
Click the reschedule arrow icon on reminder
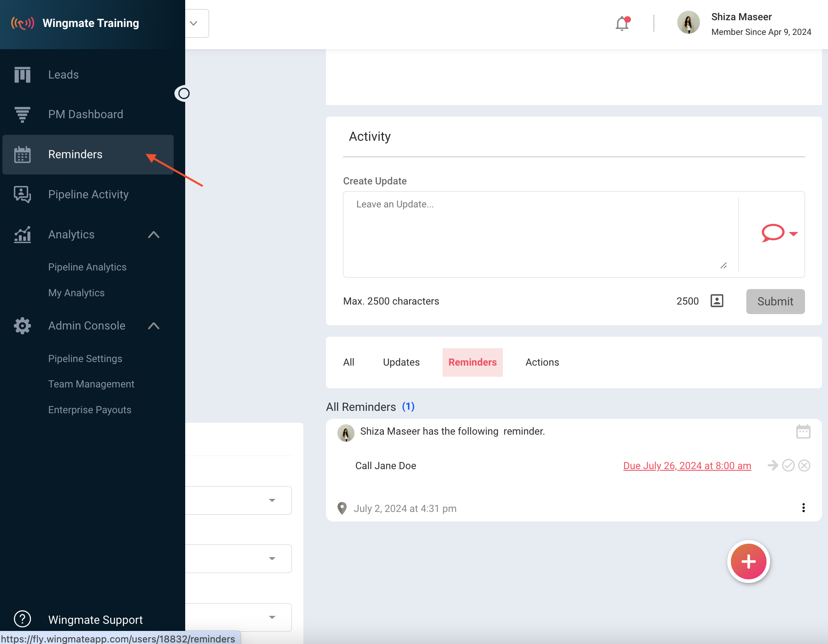773,465
